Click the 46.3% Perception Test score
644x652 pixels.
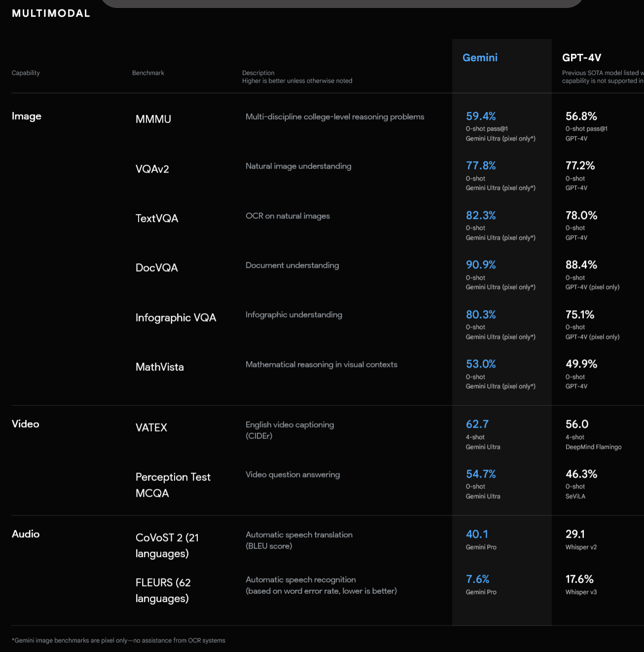581,474
